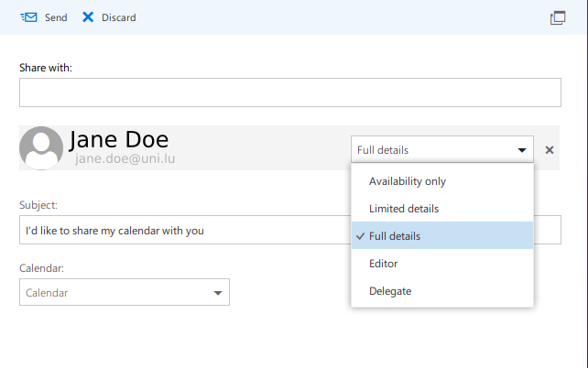Pick the checked Full details option

pyautogui.click(x=395, y=236)
